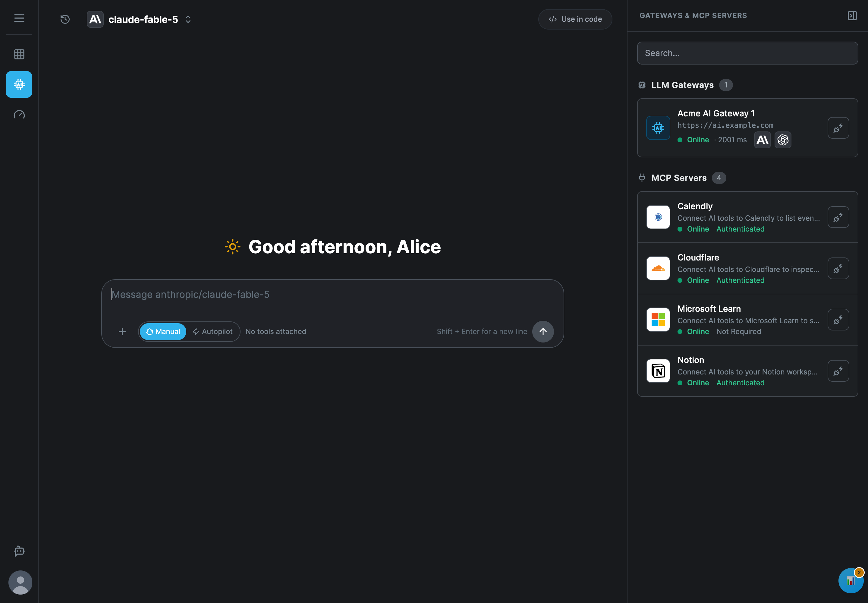Connect the Notion MCP server
Image resolution: width=868 pixels, height=603 pixels.
(838, 371)
